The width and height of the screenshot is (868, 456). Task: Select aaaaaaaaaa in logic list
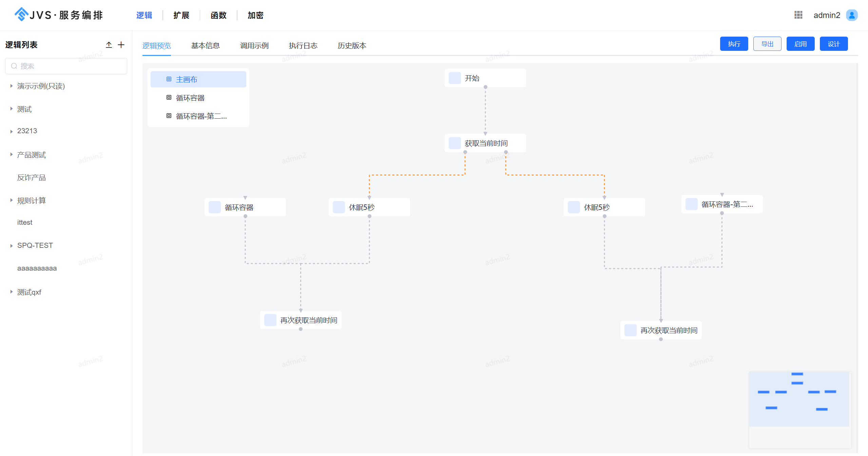point(37,268)
